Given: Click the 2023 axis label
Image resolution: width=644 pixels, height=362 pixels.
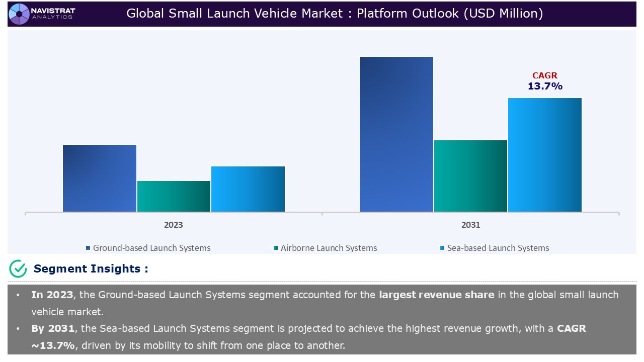Looking at the screenshot, I should [174, 225].
